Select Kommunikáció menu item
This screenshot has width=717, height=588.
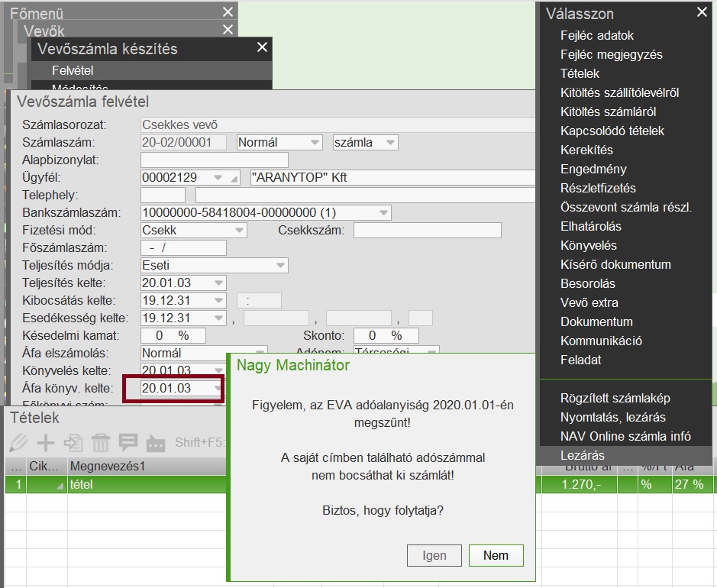(x=601, y=341)
